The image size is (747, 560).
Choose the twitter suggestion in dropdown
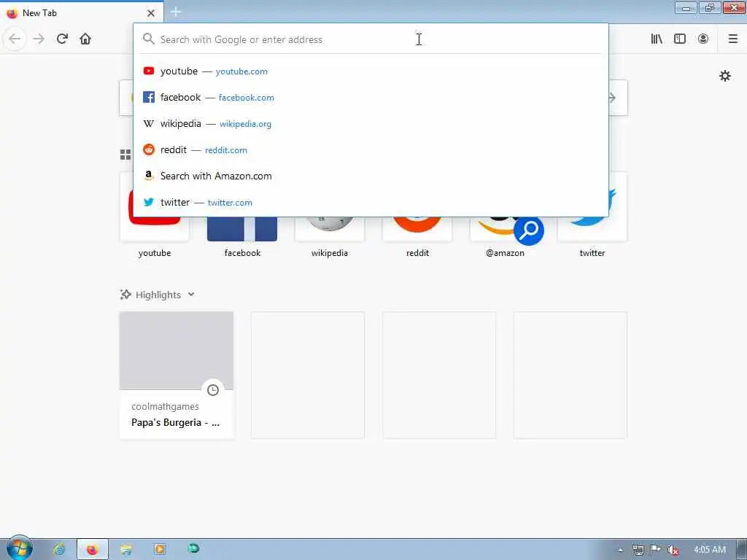point(371,202)
